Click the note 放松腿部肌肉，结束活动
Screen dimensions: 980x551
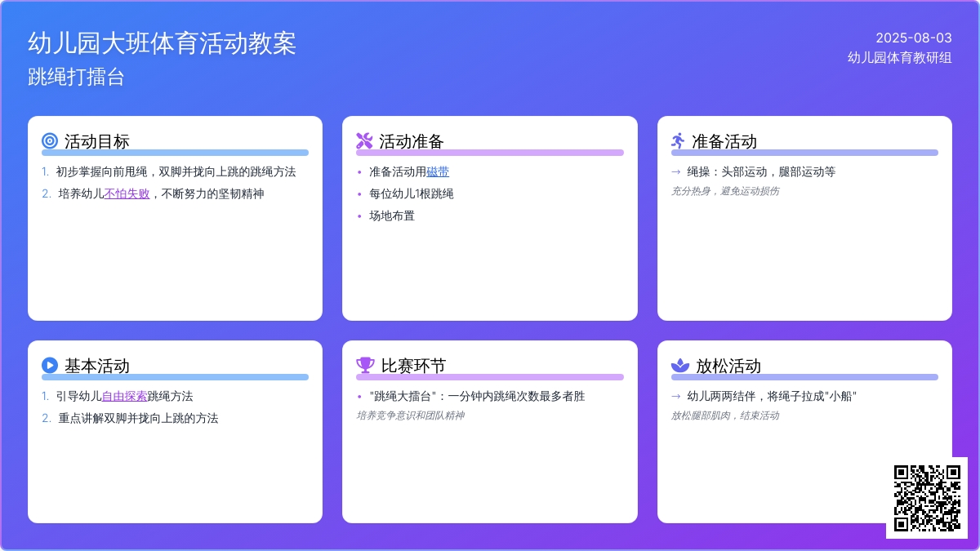click(x=725, y=415)
